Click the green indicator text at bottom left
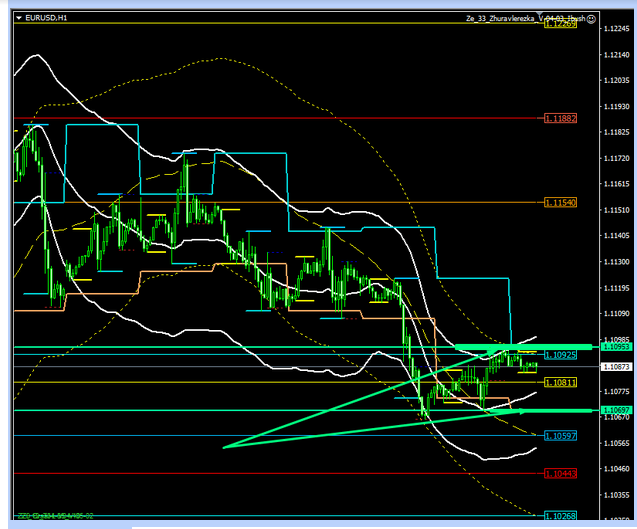Viewport: 637px width, 529px height. 57,516
